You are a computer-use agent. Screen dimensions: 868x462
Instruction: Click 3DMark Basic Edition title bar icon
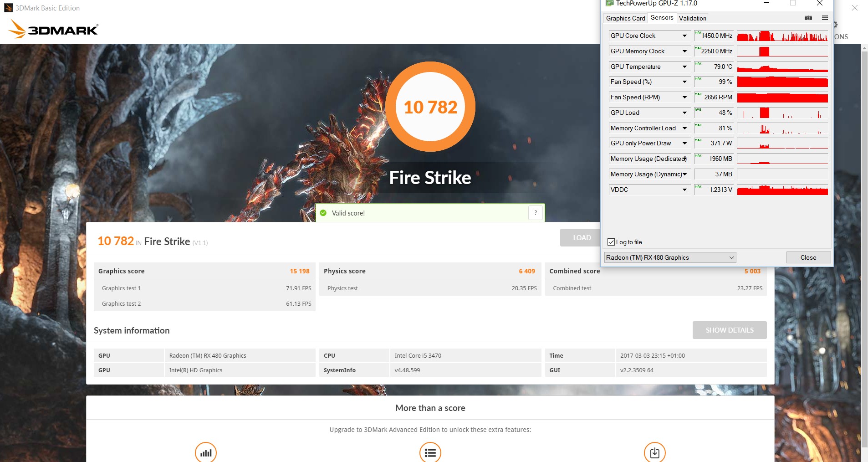(x=9, y=8)
